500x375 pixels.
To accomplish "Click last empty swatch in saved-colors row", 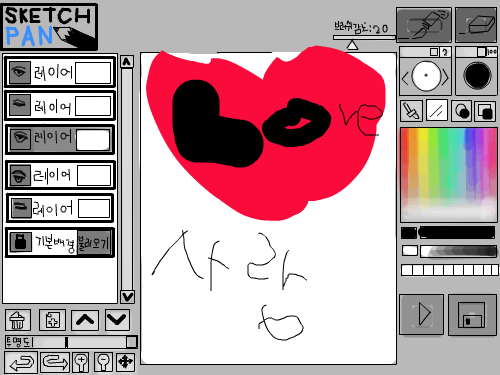I will click(x=495, y=270).
